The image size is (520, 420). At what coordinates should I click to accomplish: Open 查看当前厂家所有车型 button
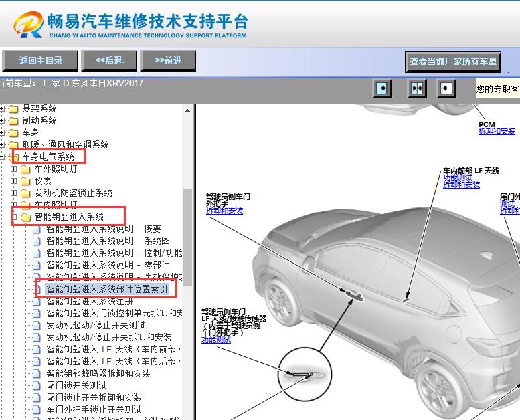[453, 62]
